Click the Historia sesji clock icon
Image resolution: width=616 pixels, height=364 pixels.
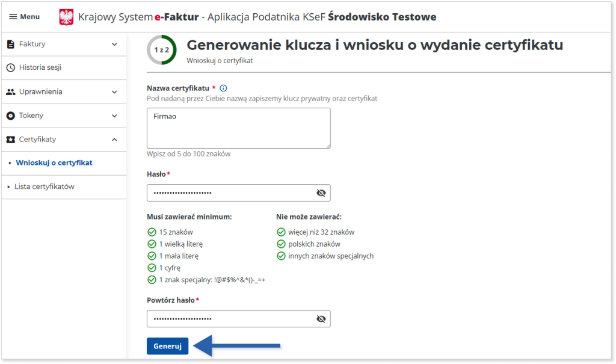10,68
